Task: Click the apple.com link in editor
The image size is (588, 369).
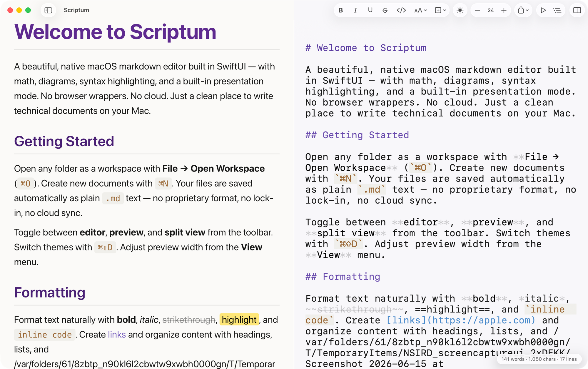Action: click(461, 320)
